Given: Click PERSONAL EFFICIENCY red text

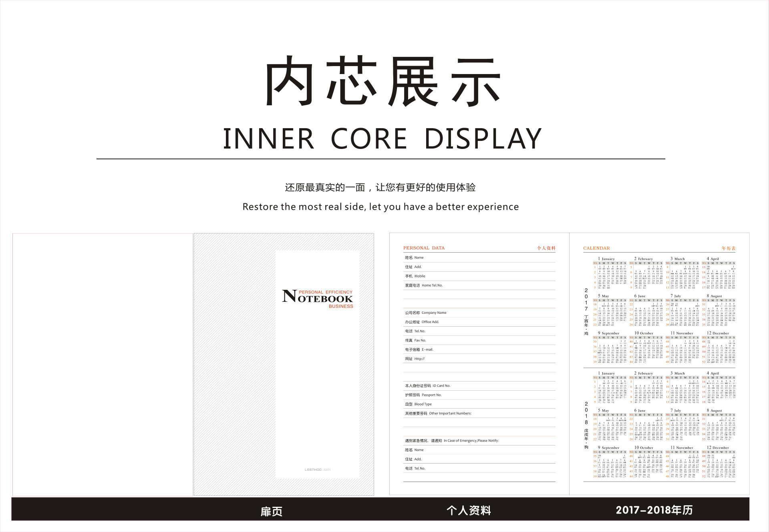Looking at the screenshot, I should pyautogui.click(x=326, y=292).
